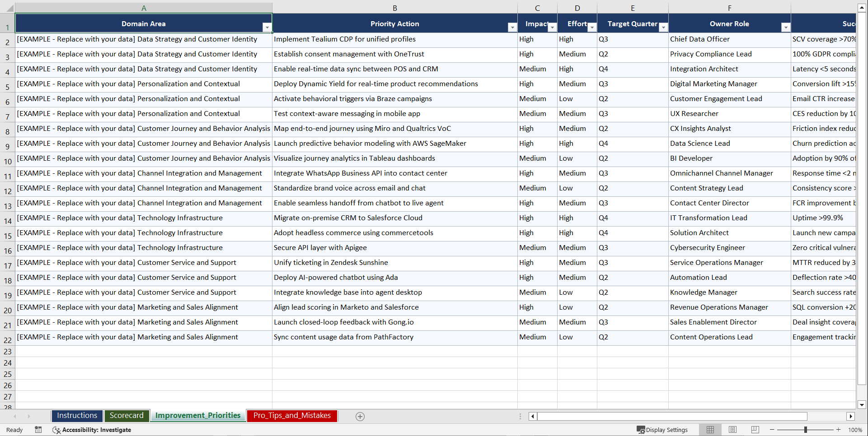The image size is (868, 436).
Task: Start macro recording from status bar
Action: [38, 430]
